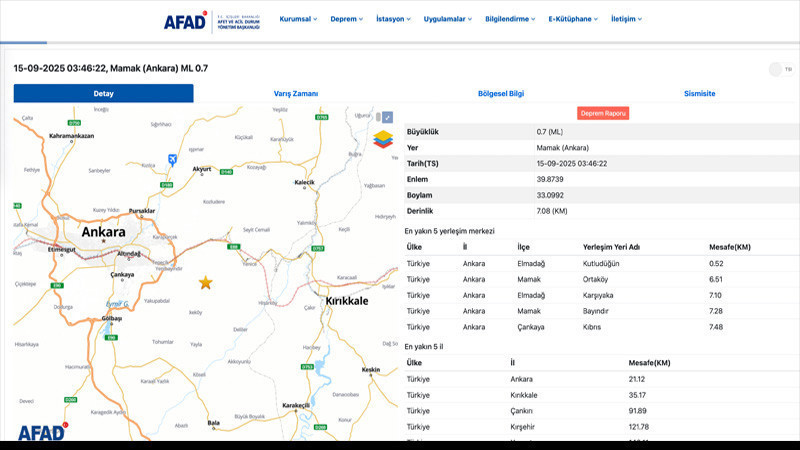800x450 pixels.
Task: Open the E-Kütüphane menu
Action: click(572, 19)
